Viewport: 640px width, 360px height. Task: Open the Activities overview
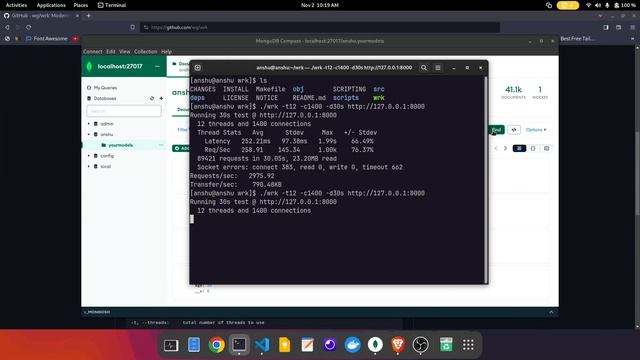pos(16,5)
